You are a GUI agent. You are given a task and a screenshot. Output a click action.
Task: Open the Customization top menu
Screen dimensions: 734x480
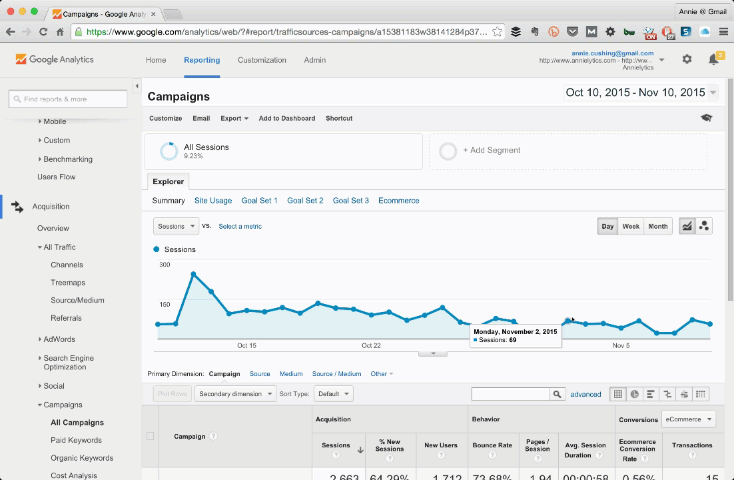click(261, 60)
